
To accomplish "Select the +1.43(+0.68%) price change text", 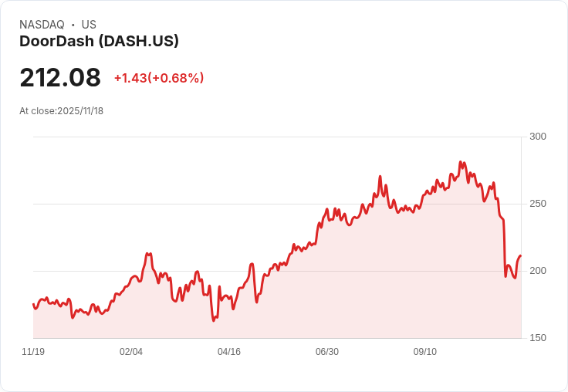I will (x=159, y=78).
